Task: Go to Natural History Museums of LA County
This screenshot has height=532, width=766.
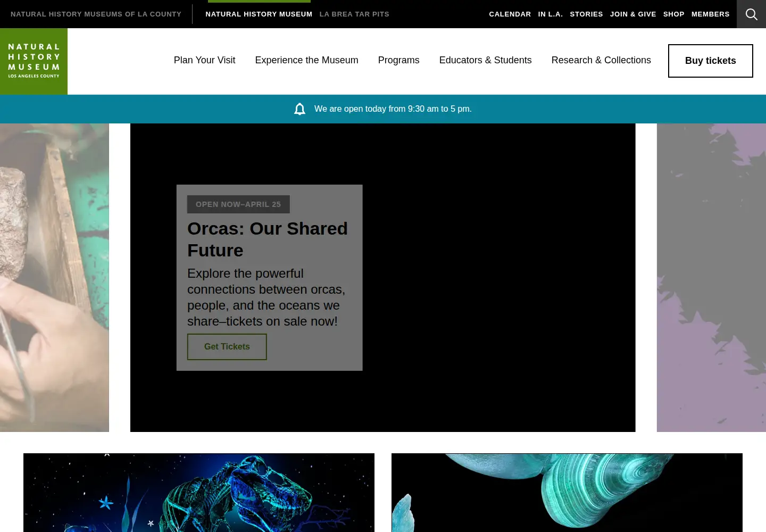Action: tap(96, 14)
